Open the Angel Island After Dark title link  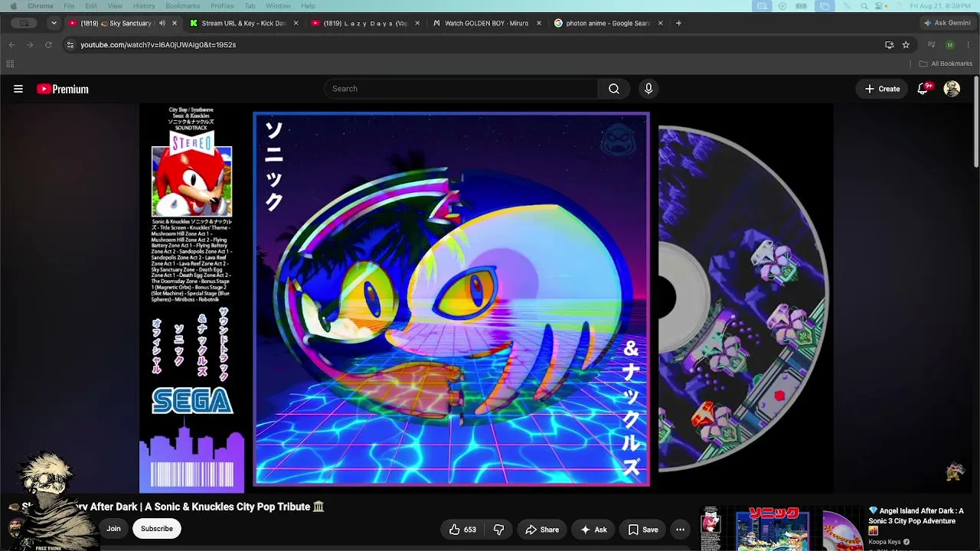pos(916,520)
